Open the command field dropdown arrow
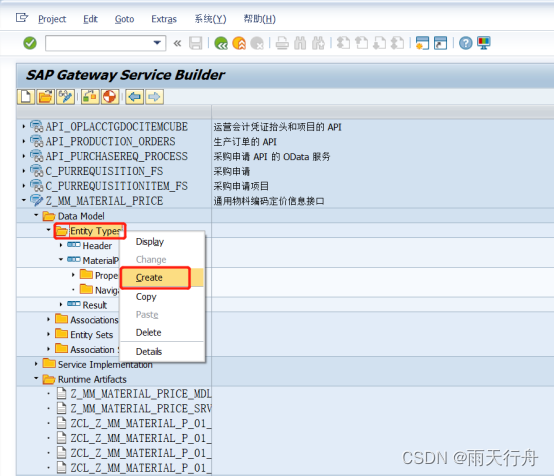Screen dimensions: 554x476 (x=157, y=43)
